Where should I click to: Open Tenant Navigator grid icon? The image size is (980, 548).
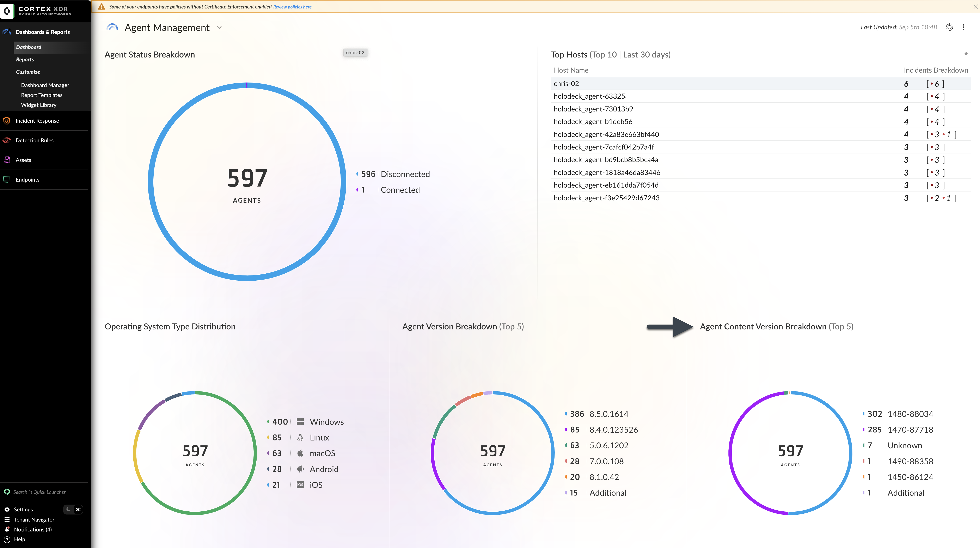coord(7,519)
